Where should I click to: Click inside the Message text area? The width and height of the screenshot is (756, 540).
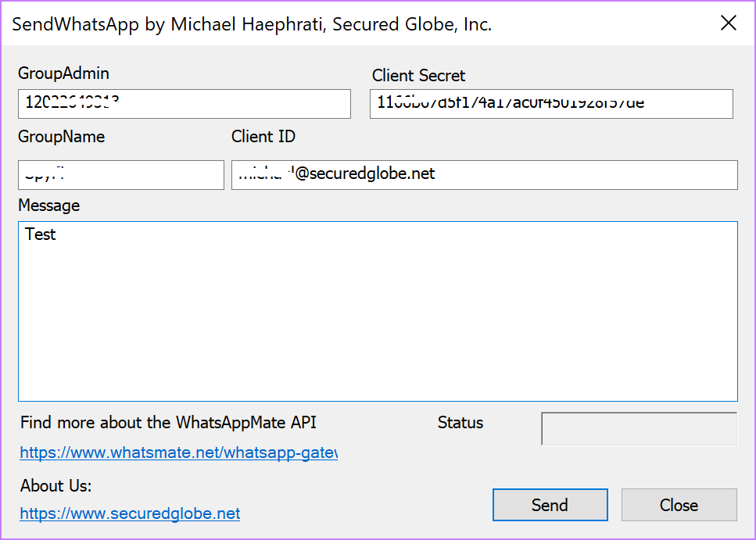point(378,312)
